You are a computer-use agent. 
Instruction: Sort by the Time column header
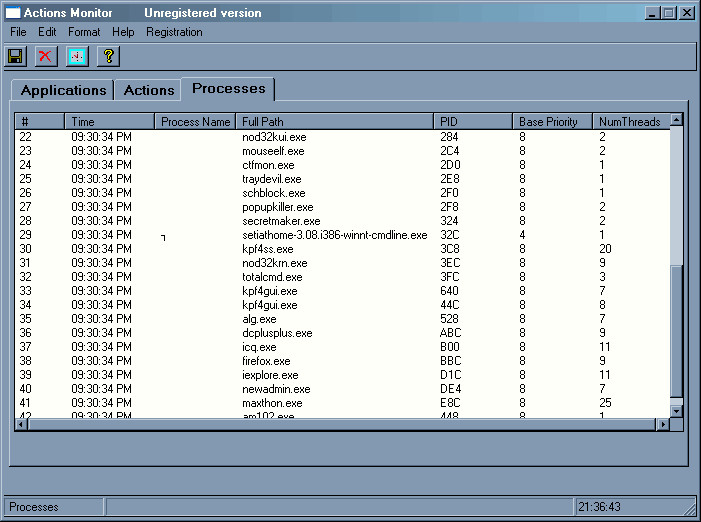pos(110,122)
